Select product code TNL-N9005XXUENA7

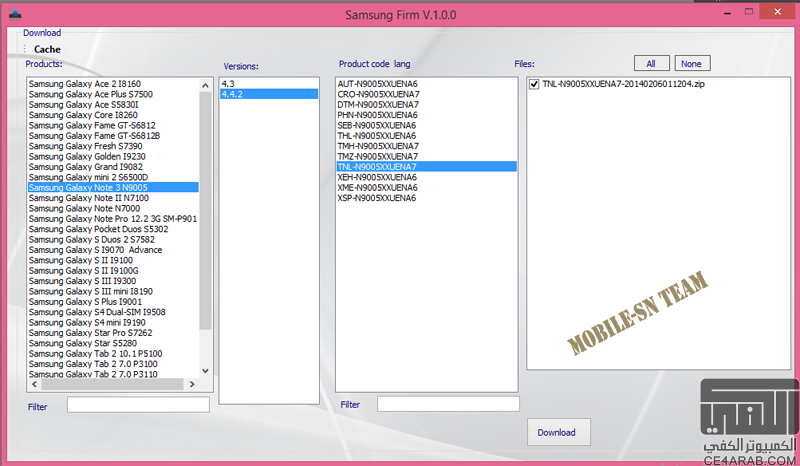coord(427,167)
